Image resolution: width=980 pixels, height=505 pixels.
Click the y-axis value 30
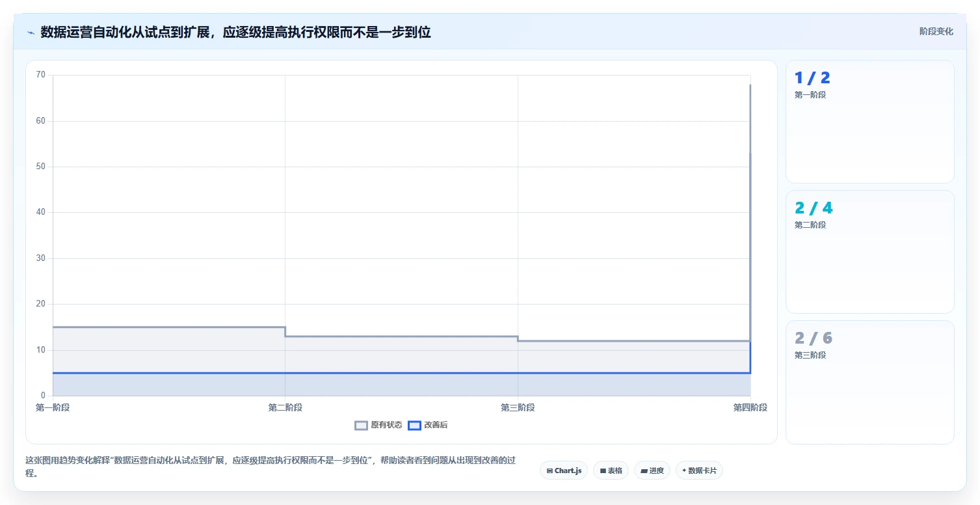(x=41, y=258)
